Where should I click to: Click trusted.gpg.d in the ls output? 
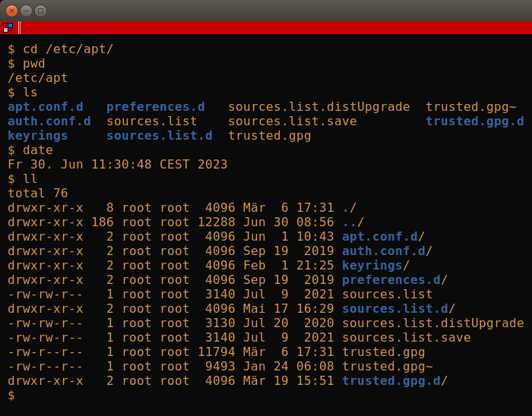point(475,121)
